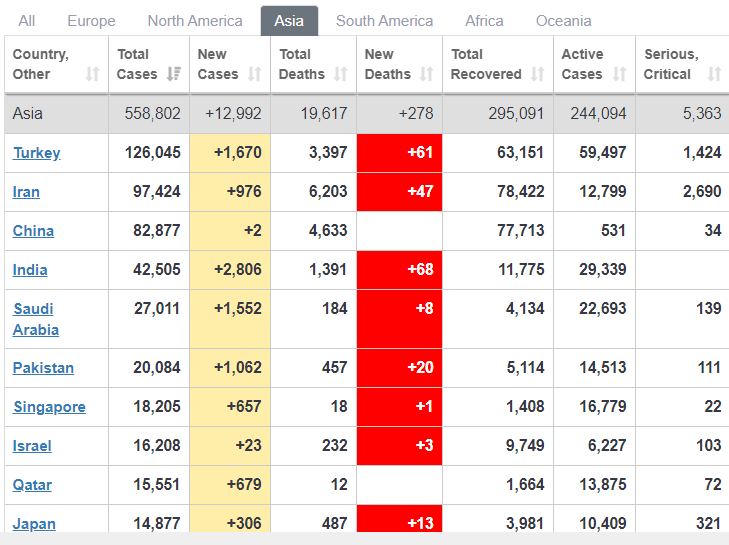Click Asia new deaths +278
The height and width of the screenshot is (545, 729).
point(416,113)
